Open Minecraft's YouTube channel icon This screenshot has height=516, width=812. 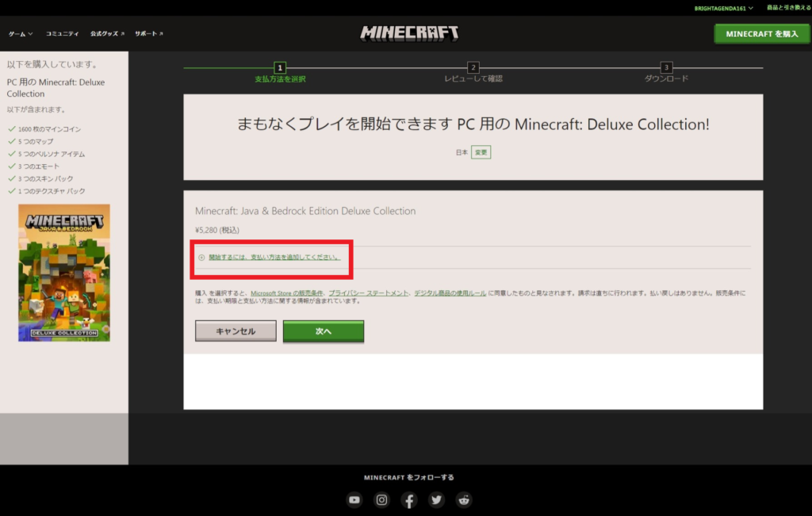click(354, 500)
